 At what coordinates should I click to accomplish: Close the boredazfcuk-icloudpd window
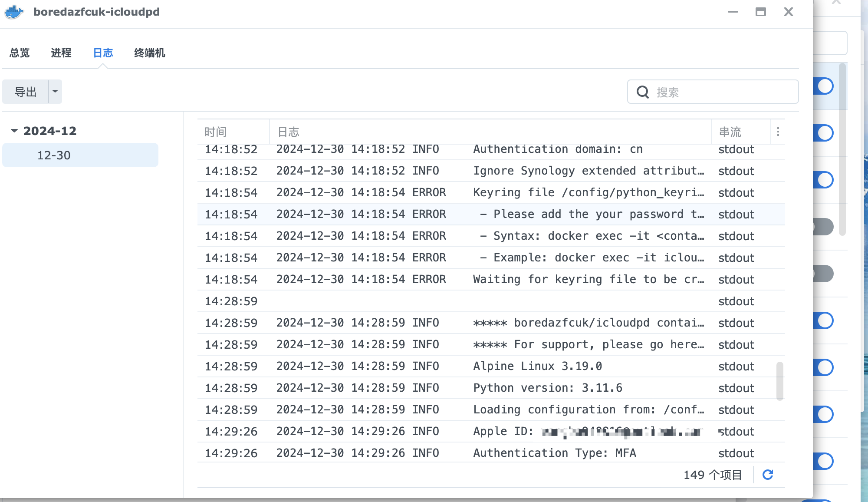[x=789, y=12]
